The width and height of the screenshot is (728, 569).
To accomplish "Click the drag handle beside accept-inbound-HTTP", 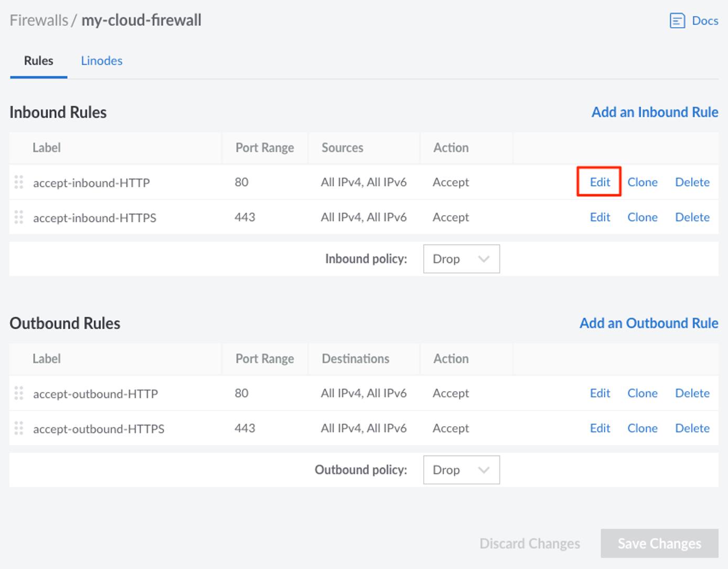I will (x=19, y=182).
